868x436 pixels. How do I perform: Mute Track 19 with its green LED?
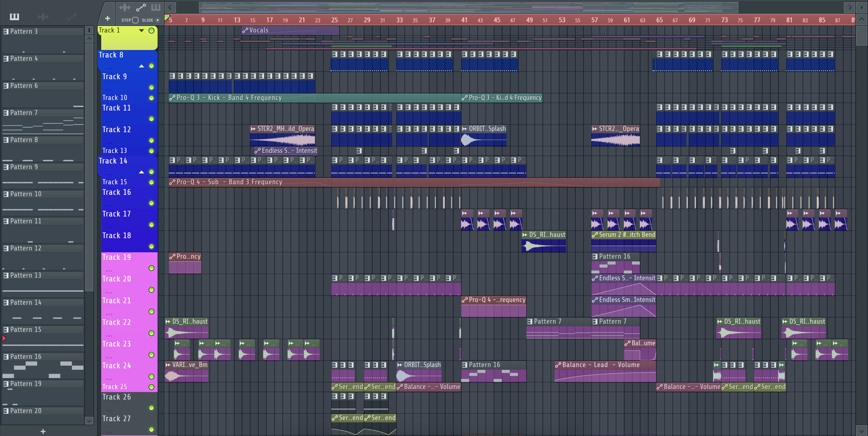(x=152, y=268)
